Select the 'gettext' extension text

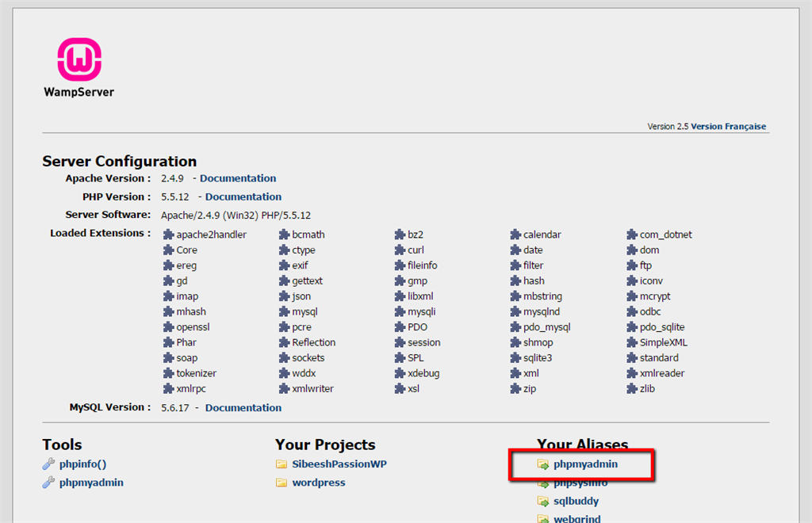307,281
